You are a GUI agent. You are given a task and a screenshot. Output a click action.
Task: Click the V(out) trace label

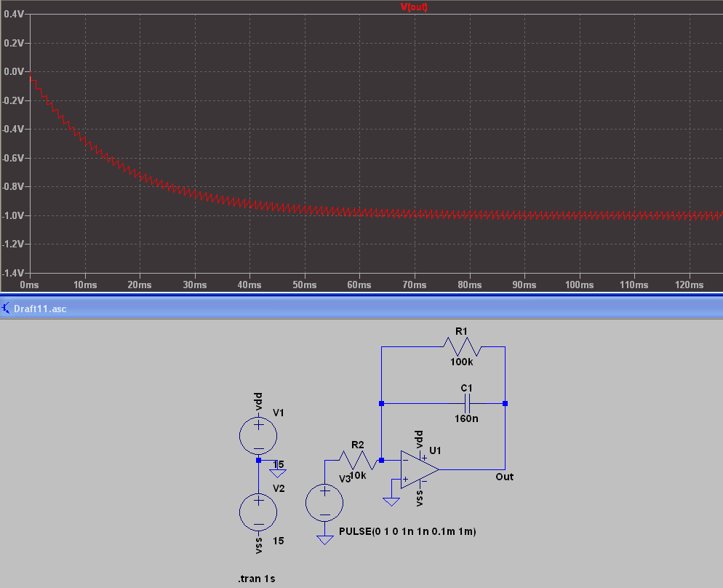point(414,7)
